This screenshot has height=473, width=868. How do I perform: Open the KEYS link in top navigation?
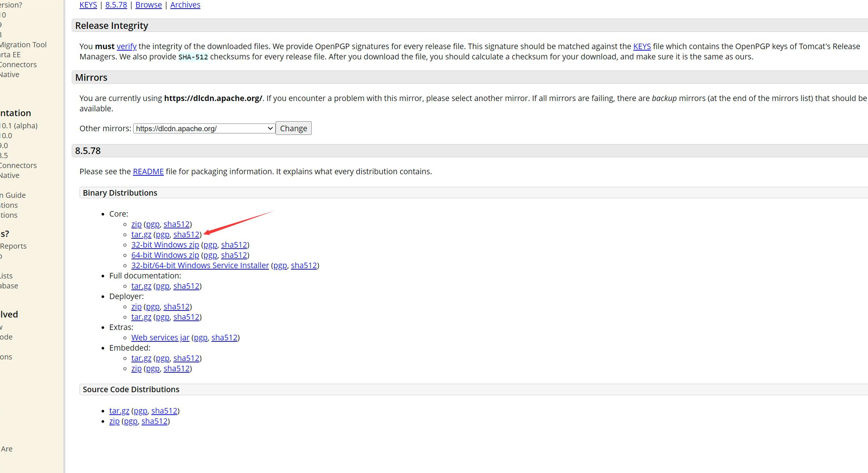[x=88, y=5]
